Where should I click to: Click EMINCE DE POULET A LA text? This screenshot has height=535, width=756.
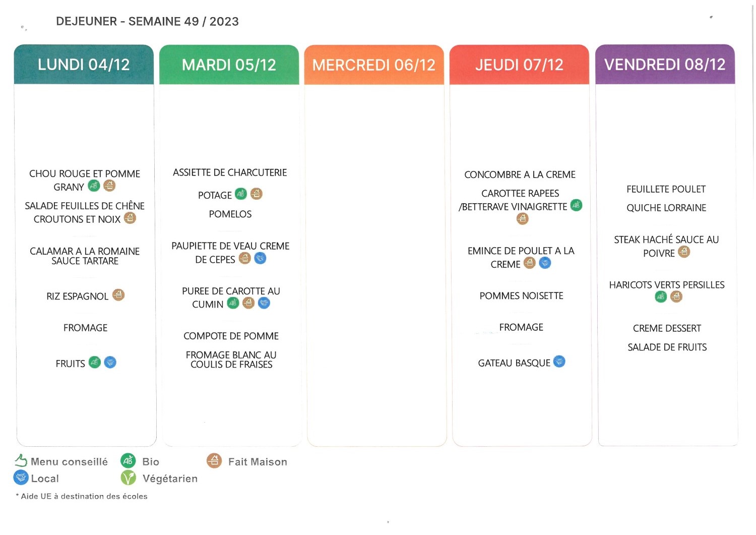click(521, 251)
